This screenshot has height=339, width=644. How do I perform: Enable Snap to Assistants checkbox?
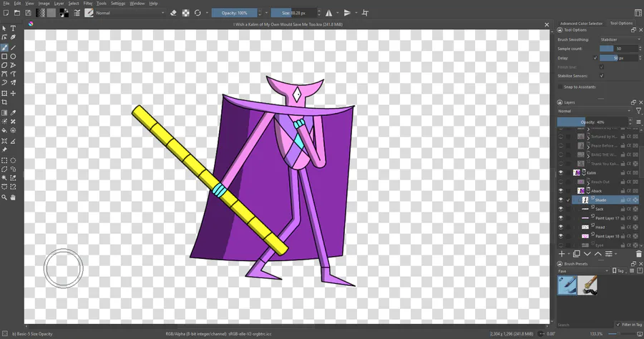pos(560,87)
